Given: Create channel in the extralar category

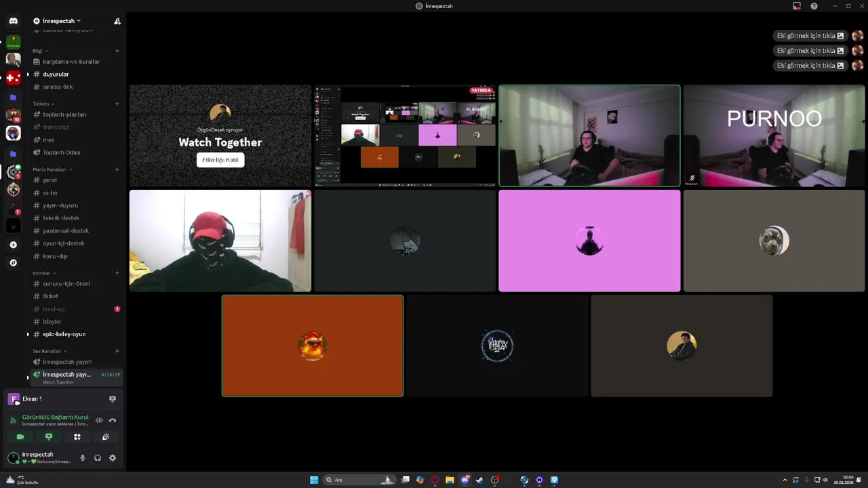Looking at the screenshot, I should (117, 272).
